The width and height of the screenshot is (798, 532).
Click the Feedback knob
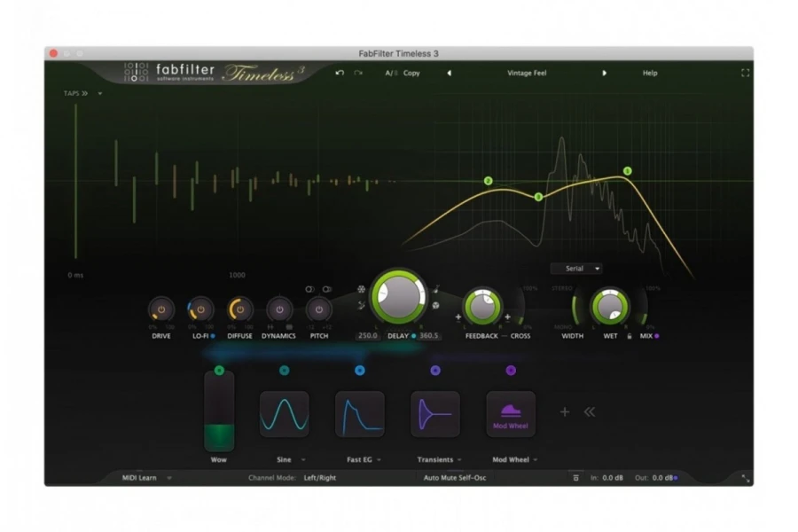(481, 307)
